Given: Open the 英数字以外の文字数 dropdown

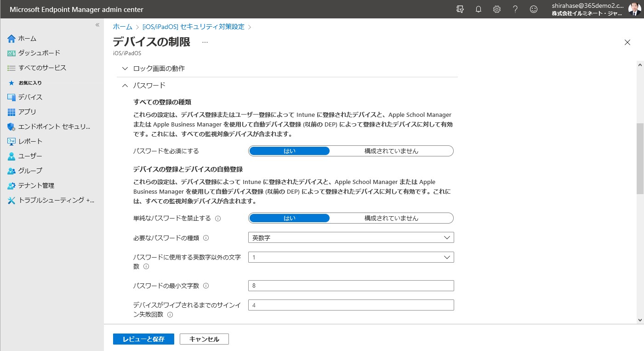Looking at the screenshot, I should point(351,257).
